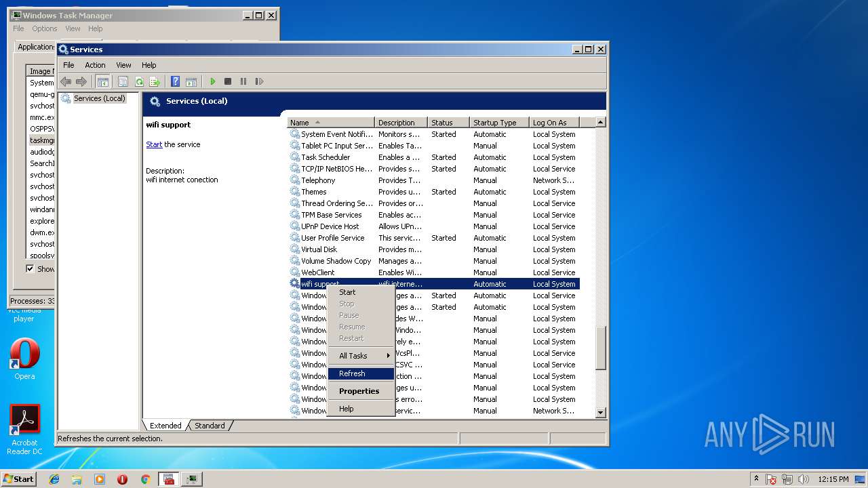Viewport: 868px width, 488px height.
Task: Open the Opera desktop shortcut
Action: click(24, 359)
